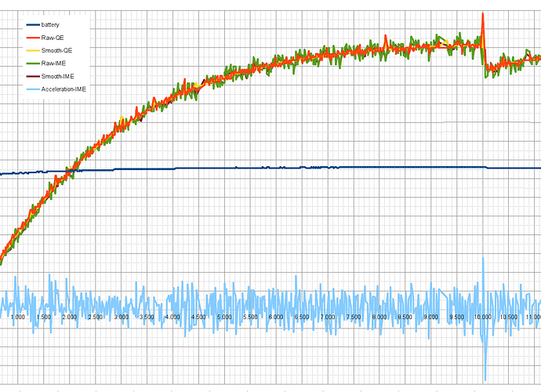Click the 9.000 axis label

(431, 317)
